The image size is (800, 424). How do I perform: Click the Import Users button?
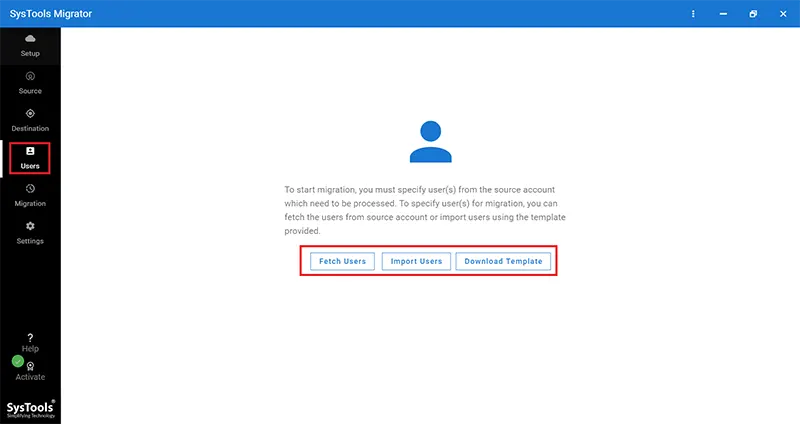416,261
